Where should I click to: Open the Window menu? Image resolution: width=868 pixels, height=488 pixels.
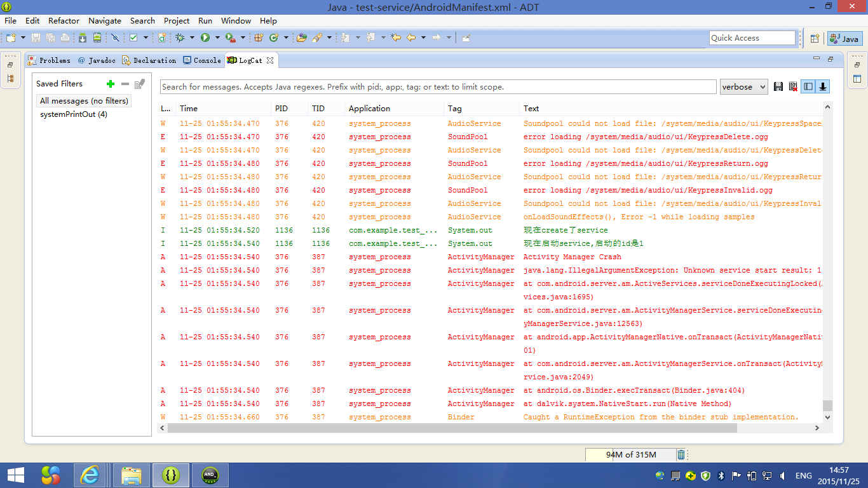coord(236,20)
